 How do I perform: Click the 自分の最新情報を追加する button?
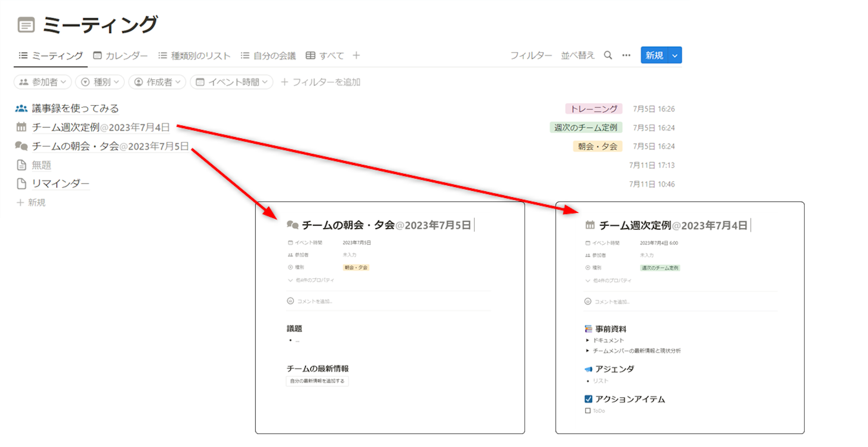coord(317,381)
